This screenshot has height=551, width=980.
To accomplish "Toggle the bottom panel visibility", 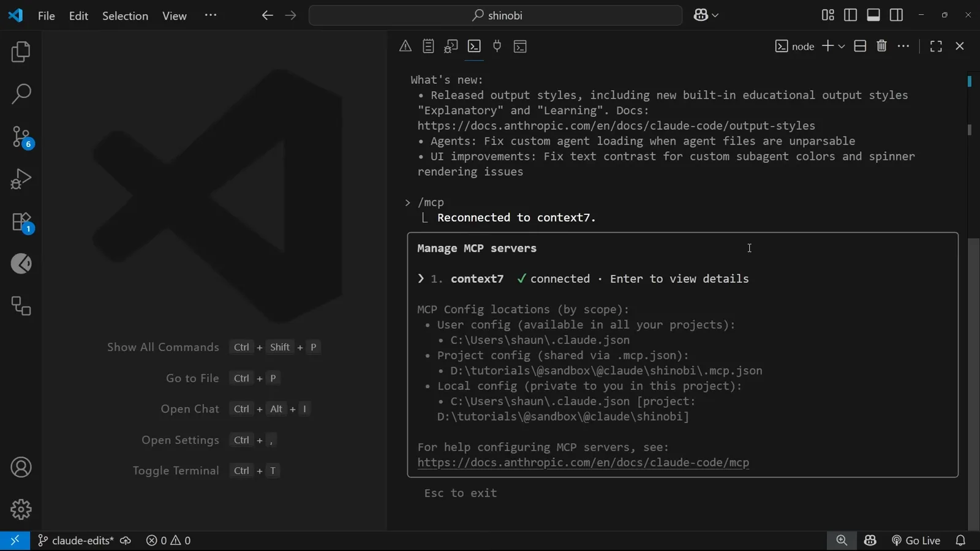I will coord(873,15).
